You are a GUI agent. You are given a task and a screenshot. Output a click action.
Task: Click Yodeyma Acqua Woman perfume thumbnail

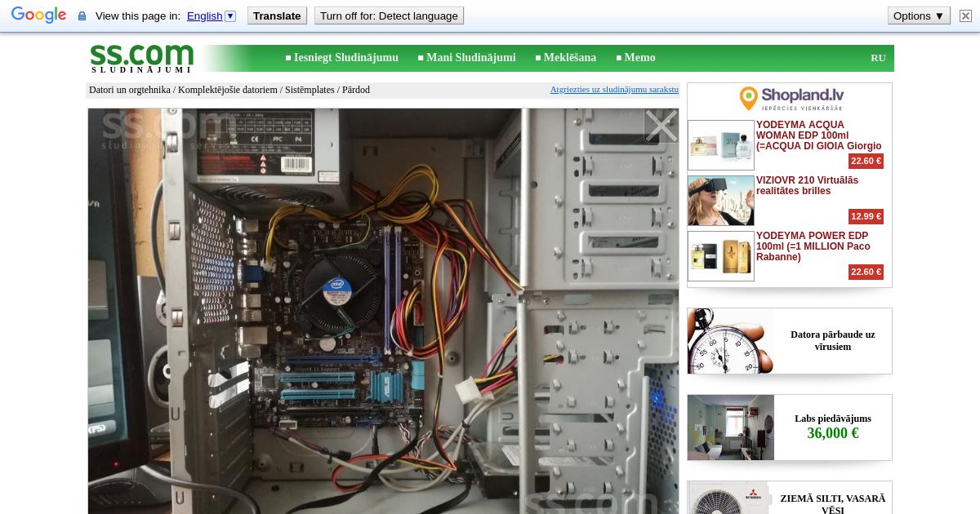(x=721, y=145)
